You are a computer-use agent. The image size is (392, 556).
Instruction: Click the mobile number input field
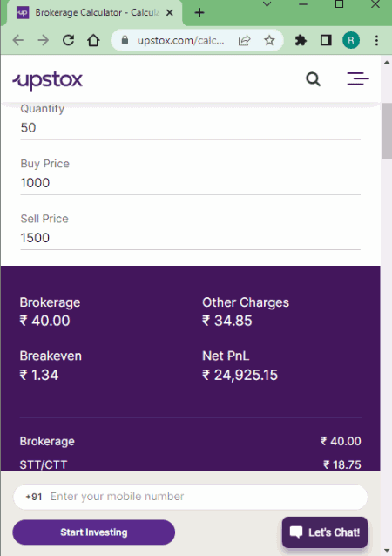coord(190,497)
